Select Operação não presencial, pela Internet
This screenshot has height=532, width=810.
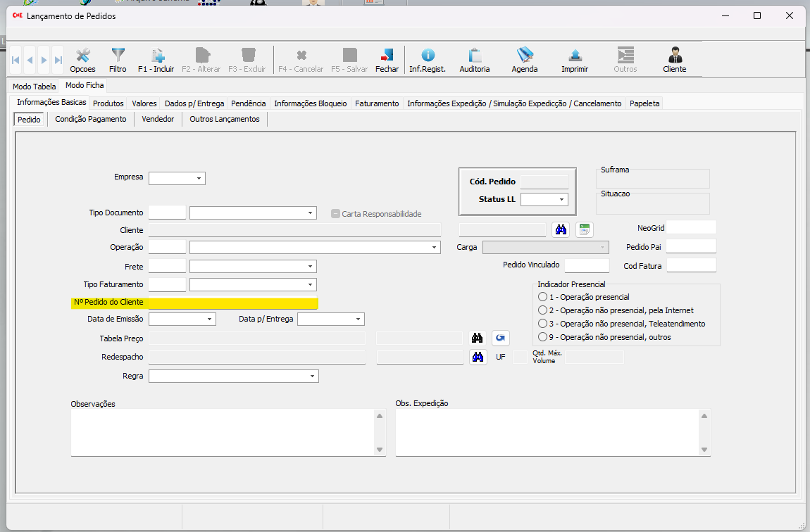(x=542, y=310)
